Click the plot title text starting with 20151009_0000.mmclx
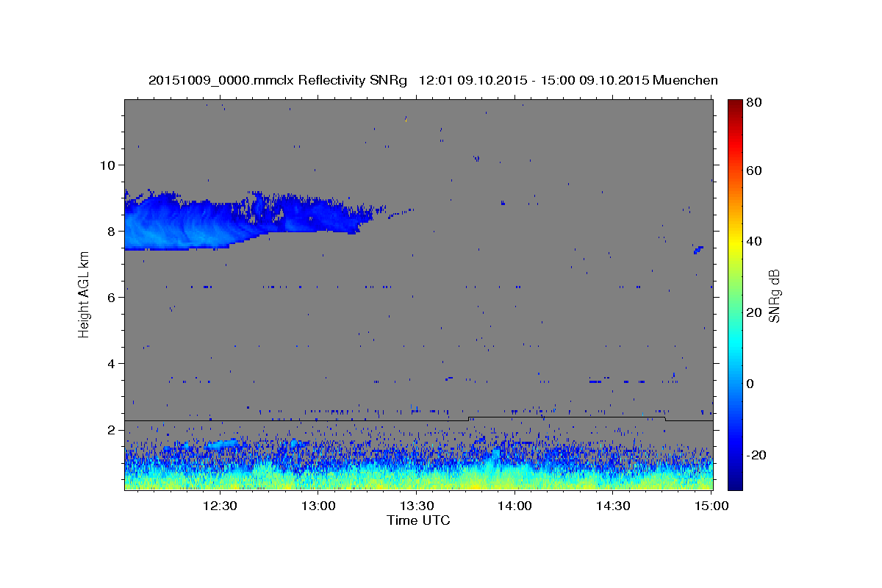 pos(433,80)
